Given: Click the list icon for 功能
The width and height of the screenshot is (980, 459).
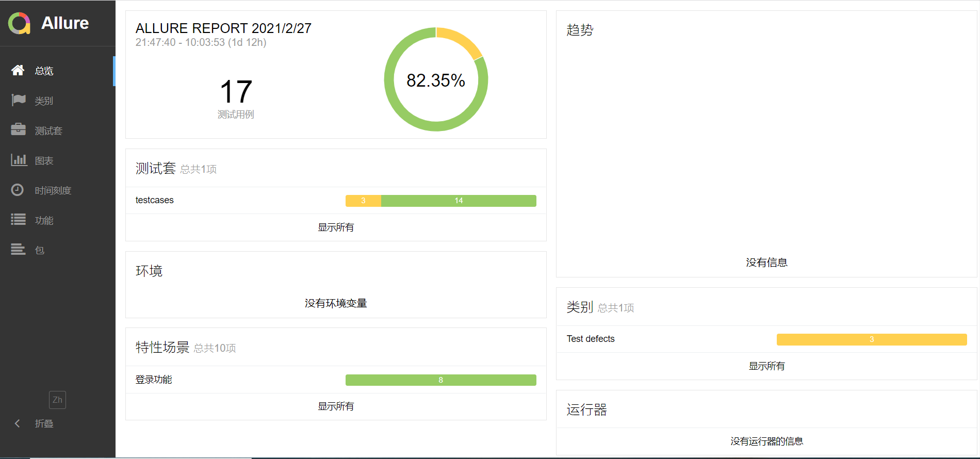Looking at the screenshot, I should [x=18, y=220].
